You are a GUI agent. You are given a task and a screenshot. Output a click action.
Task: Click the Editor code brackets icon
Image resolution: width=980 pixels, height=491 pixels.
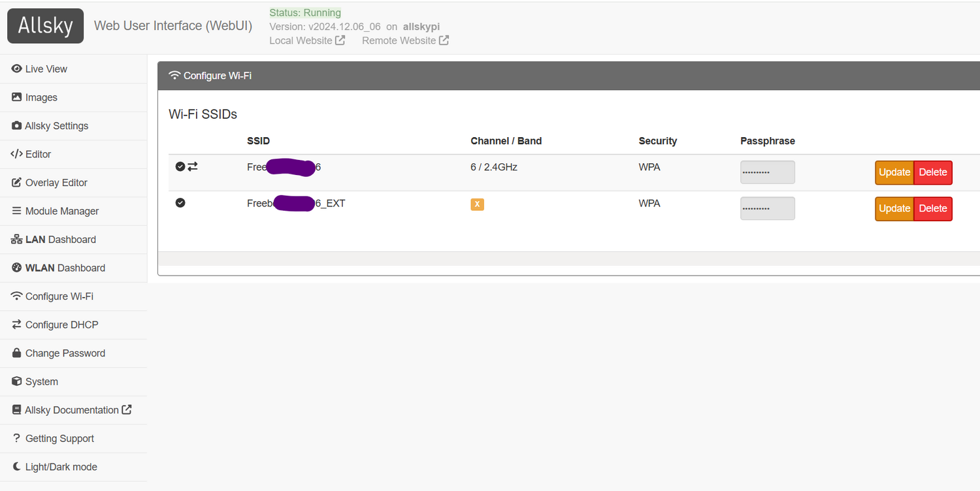tap(17, 154)
